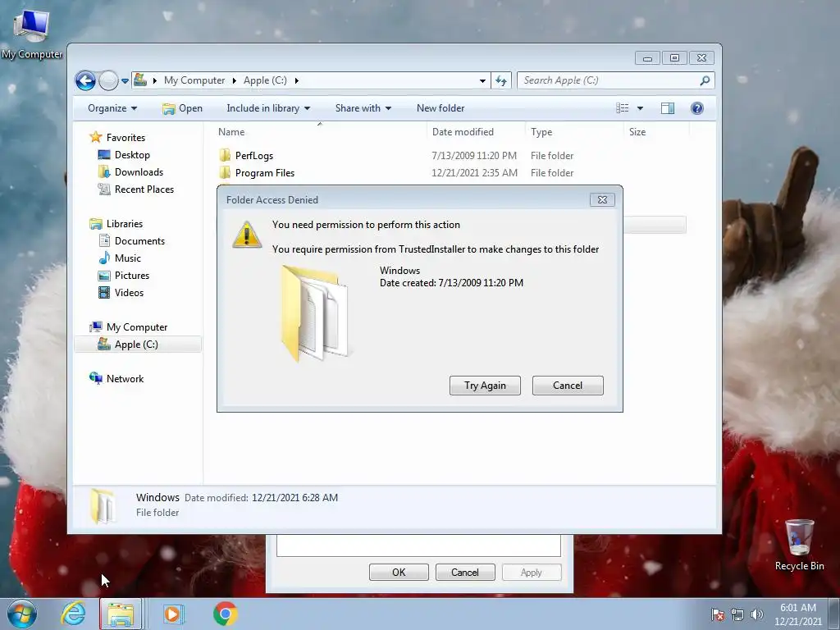The image size is (840, 630).
Task: Click the taskbar clock showing 6:01 AM
Action: click(x=797, y=614)
